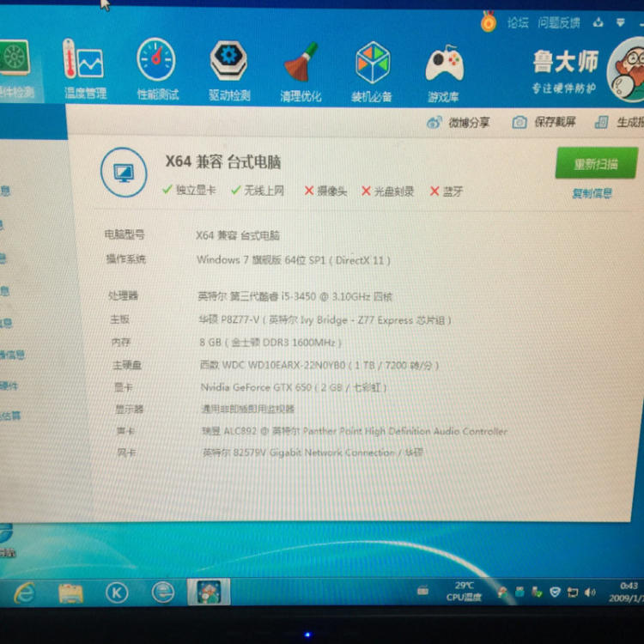Click the tray icon with a green checkmark

[537, 592]
